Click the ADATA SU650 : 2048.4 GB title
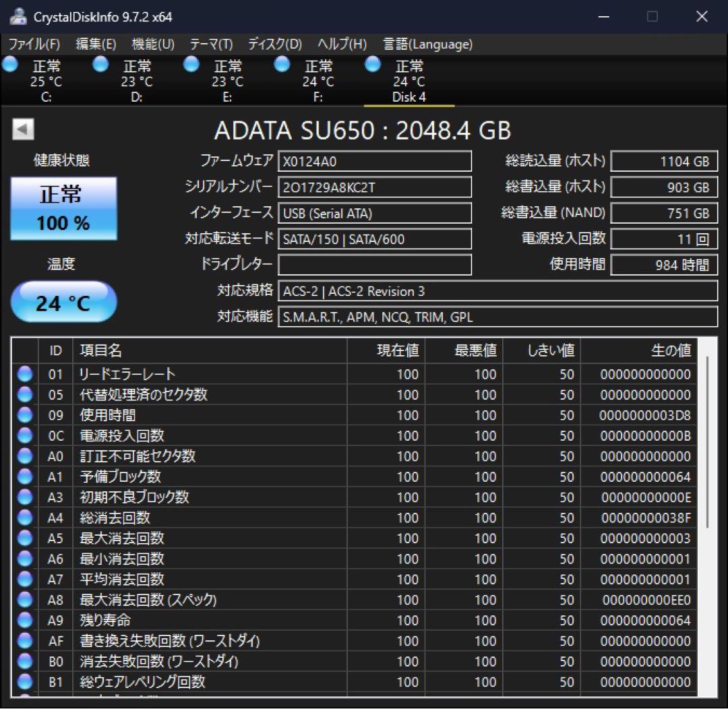The image size is (728, 709). 363,130
